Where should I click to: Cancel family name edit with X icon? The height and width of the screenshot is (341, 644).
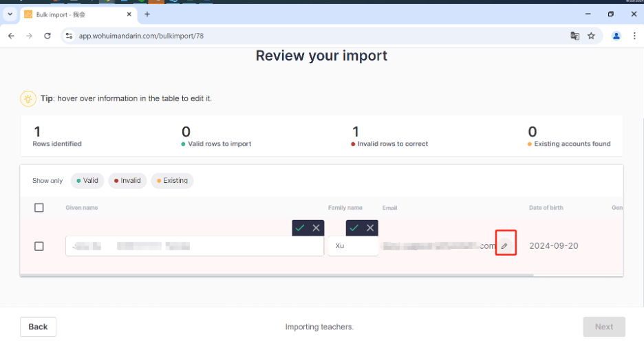(x=370, y=228)
